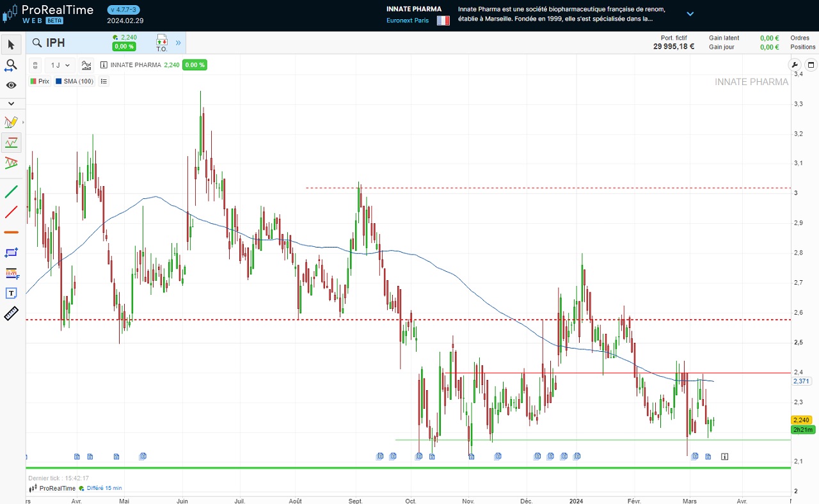Screen dimensions: 819x504
Task: Open chart settings wrench icon
Action: click(x=795, y=65)
